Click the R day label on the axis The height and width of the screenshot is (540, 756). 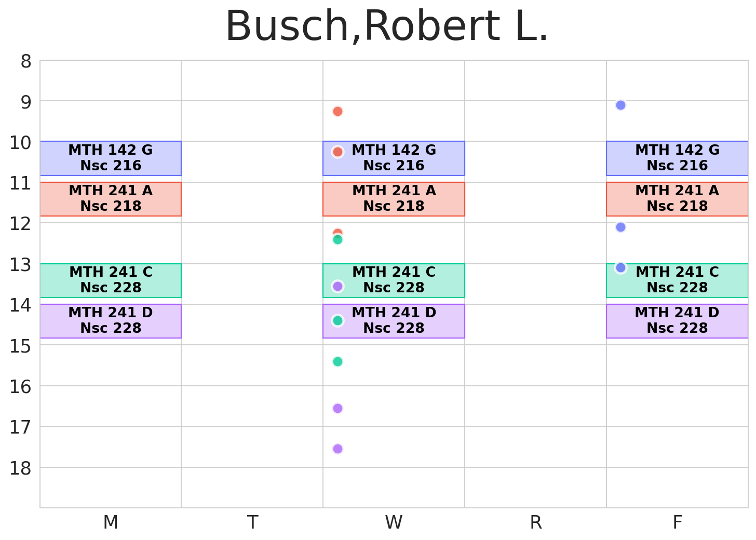[x=536, y=522]
